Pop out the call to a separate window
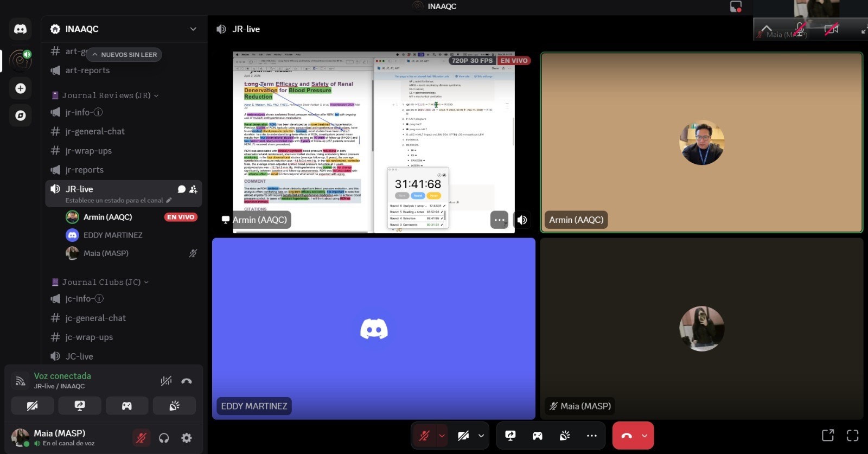868x454 pixels. click(x=828, y=436)
